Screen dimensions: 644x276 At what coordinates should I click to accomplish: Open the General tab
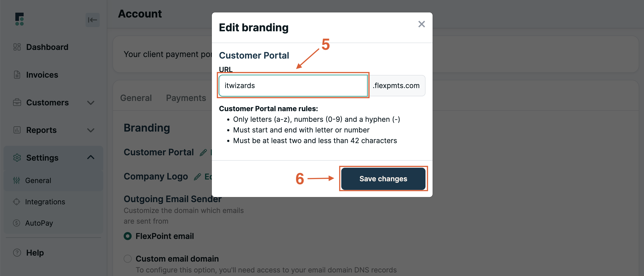(136, 98)
